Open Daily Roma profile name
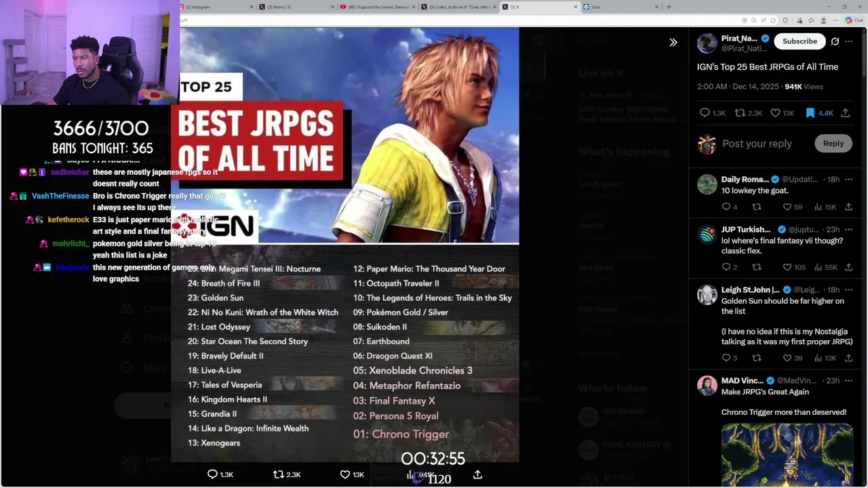The height and width of the screenshot is (488, 868). coord(745,179)
